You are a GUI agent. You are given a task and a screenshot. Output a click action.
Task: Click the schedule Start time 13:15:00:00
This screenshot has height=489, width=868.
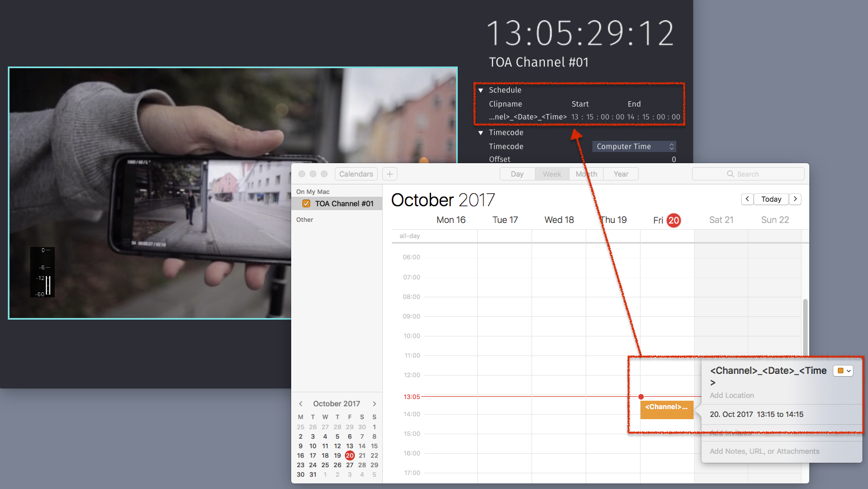pyautogui.click(x=597, y=117)
